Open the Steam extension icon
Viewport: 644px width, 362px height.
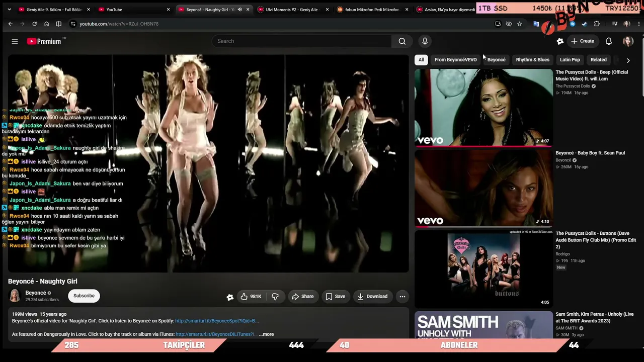(584, 24)
